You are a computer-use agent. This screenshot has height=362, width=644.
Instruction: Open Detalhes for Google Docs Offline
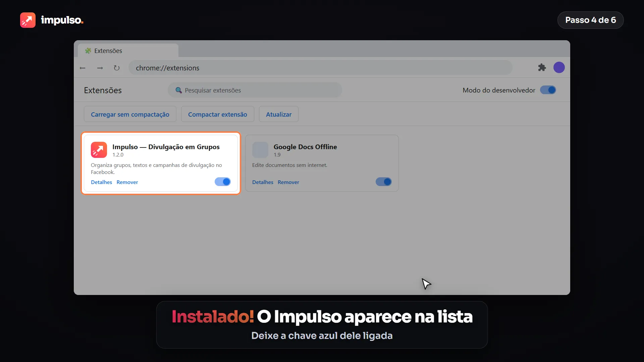263,182
